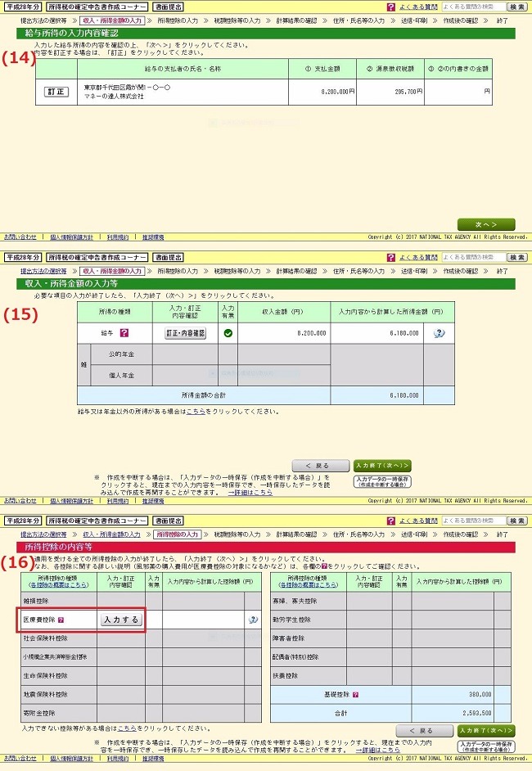Viewport: 532px width, 771px height.
Task: Select highlighted 収入・所得金額の入力 step on 給与所得の入力内容確認 screen
Action: (x=112, y=21)
